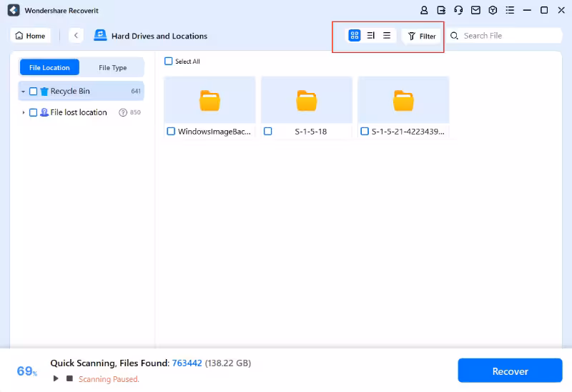Select the Recycle Bin tree label

pos(70,92)
